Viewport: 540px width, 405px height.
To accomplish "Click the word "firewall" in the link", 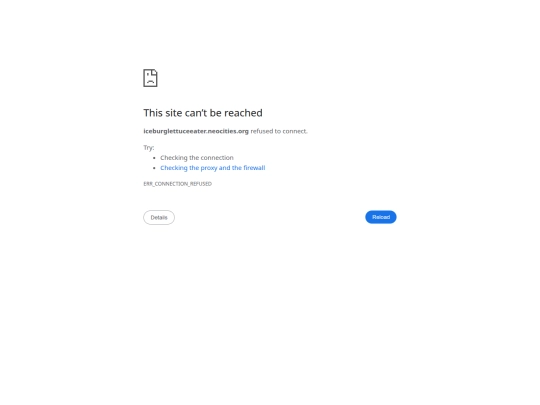I will click(x=254, y=168).
